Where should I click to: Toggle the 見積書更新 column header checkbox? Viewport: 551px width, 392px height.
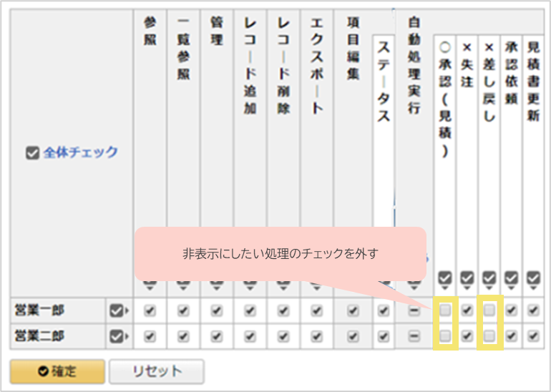533,278
